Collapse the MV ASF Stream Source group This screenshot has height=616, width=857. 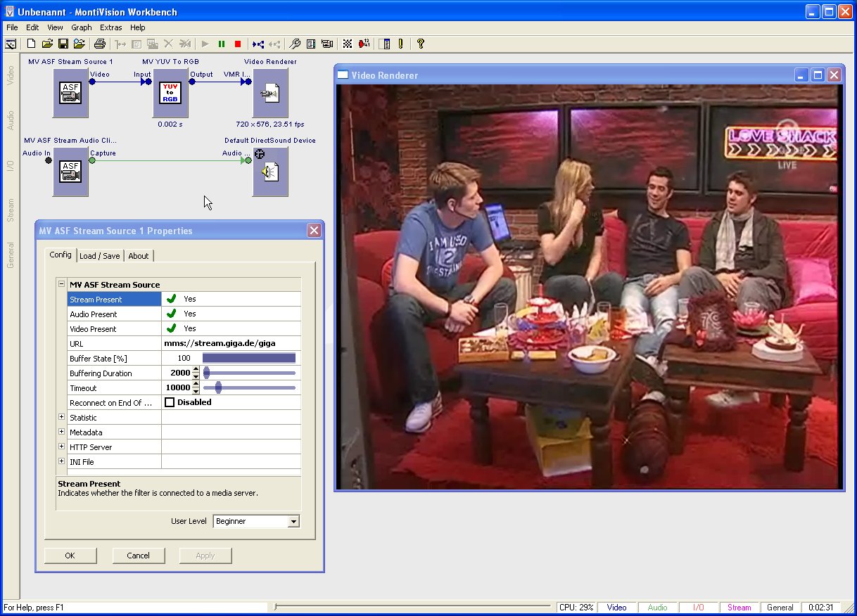[61, 284]
